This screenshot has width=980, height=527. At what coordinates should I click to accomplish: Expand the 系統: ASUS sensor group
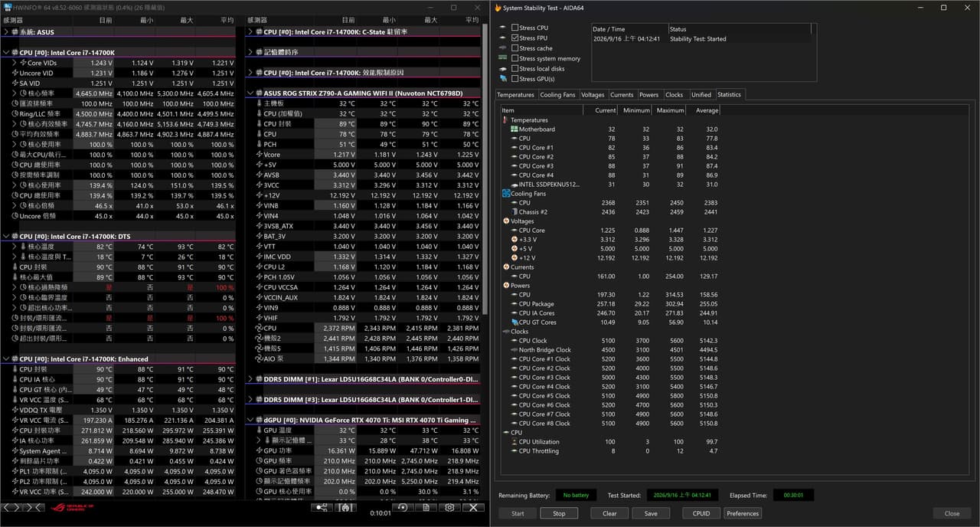[x=6, y=32]
